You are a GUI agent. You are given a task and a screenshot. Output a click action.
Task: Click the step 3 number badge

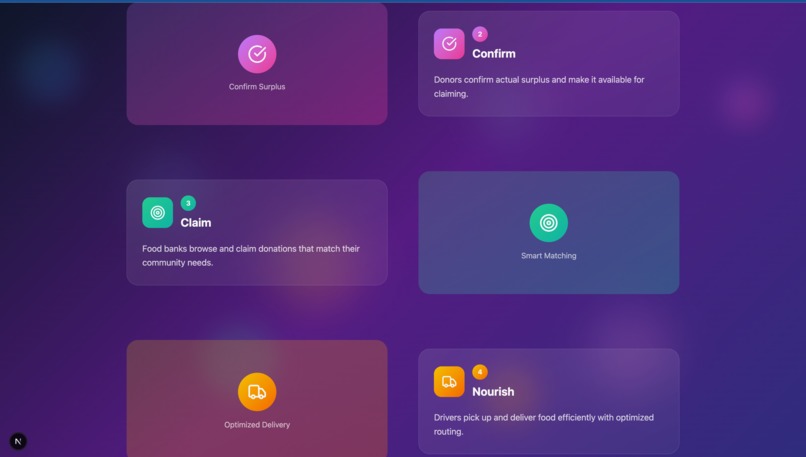(188, 203)
